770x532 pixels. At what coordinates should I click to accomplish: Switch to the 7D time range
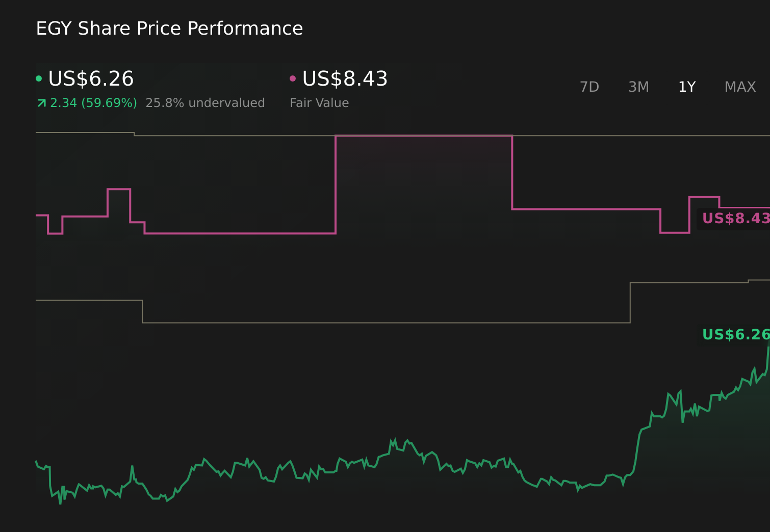coord(589,87)
